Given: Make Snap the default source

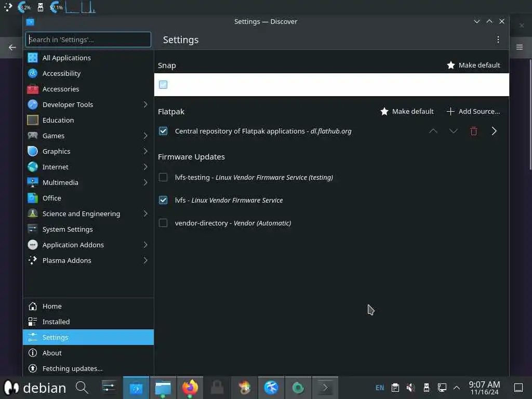Looking at the screenshot, I should point(473,65).
